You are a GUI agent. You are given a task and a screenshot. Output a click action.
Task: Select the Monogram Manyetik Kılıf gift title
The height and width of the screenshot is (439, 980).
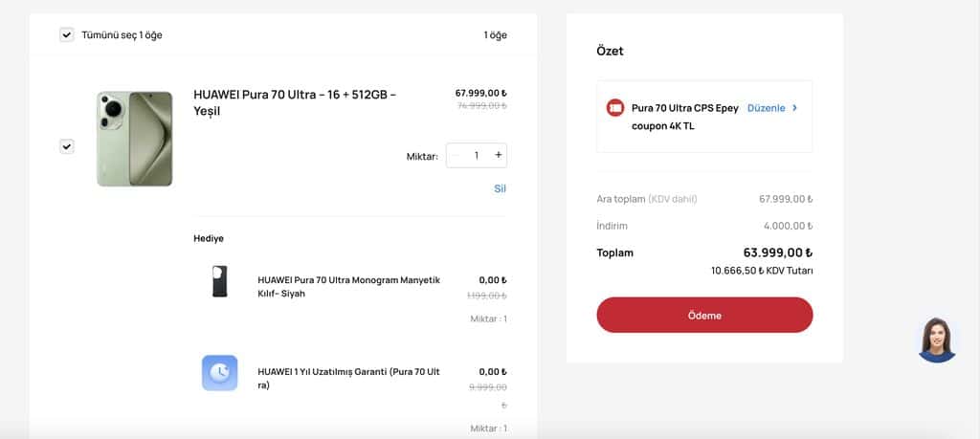coord(348,287)
